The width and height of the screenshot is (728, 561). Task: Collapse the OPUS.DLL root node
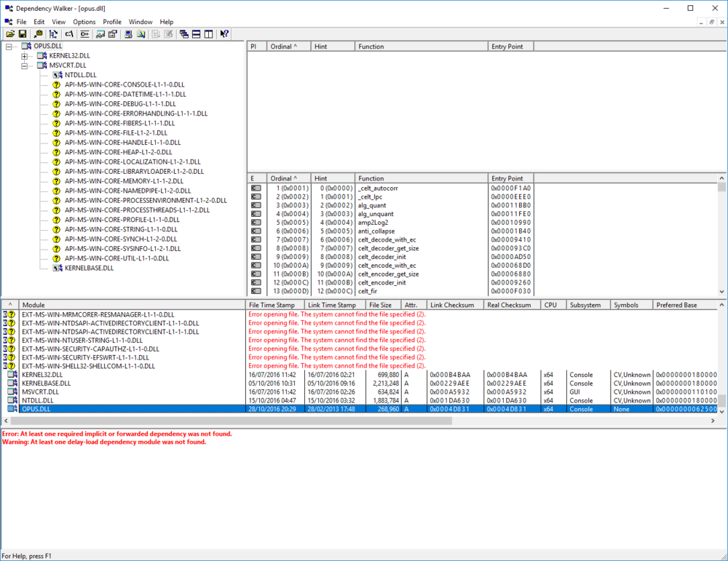(10, 46)
